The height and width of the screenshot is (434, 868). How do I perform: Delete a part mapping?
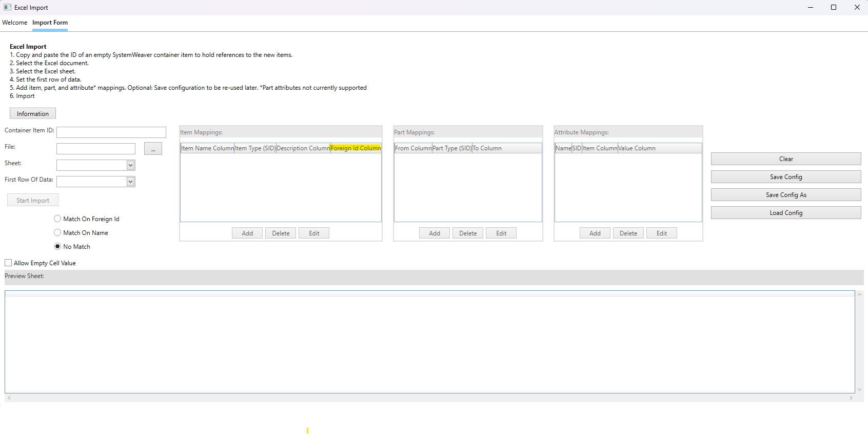tap(468, 233)
